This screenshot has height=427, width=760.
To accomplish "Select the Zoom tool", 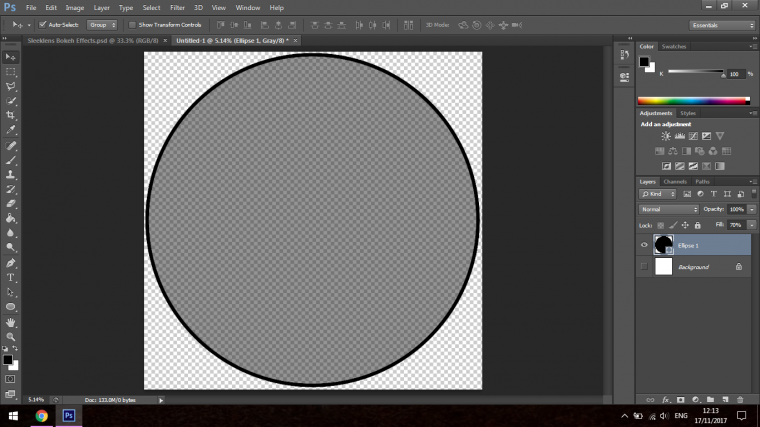I will pyautogui.click(x=11, y=337).
